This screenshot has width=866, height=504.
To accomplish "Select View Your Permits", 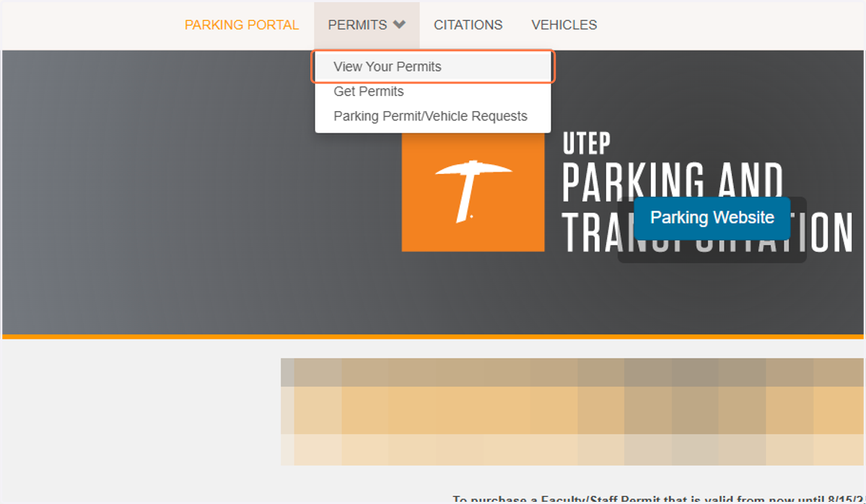I will click(x=433, y=66).
